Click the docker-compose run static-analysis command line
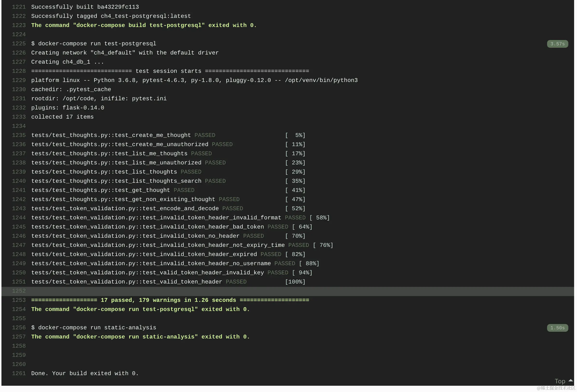The width and height of the screenshot is (577, 392). (94, 328)
